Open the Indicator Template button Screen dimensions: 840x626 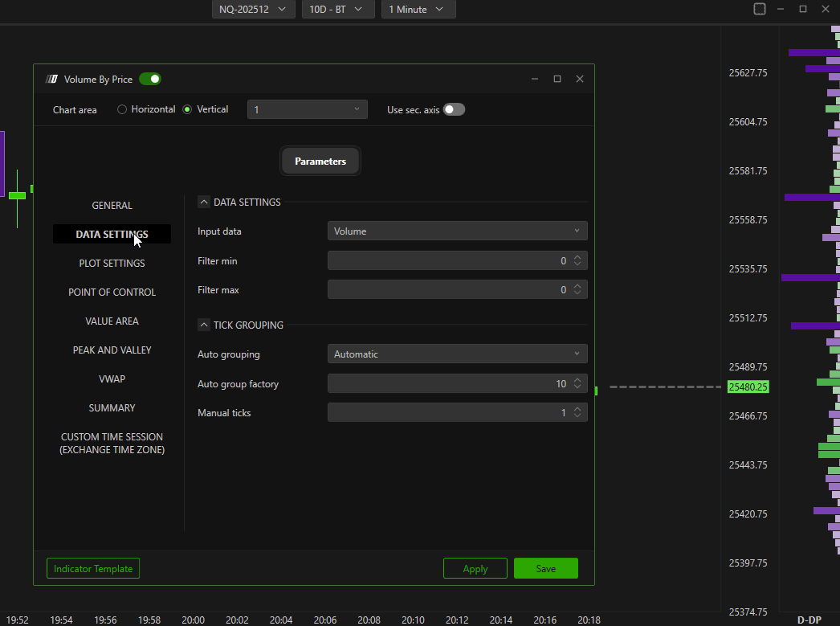93,568
